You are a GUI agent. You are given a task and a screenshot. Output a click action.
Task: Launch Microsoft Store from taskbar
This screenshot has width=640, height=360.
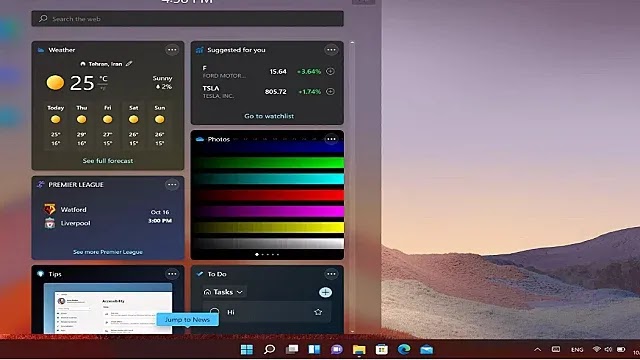pos(381,349)
